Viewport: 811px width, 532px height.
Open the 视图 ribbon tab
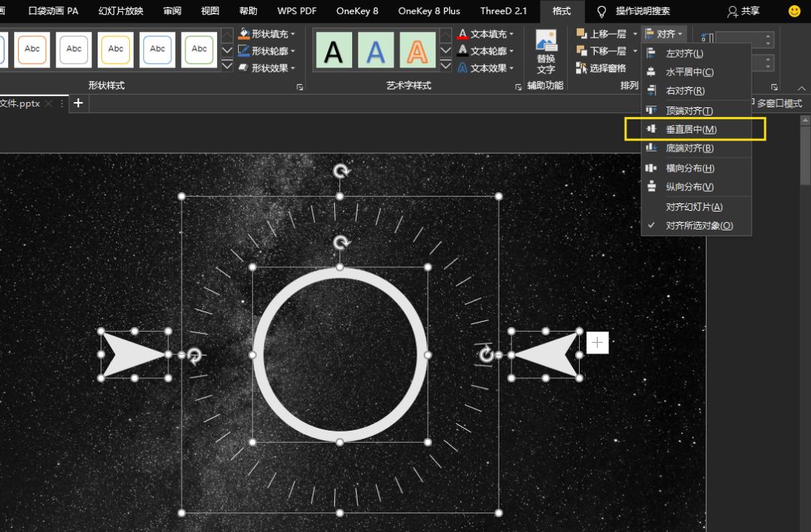[x=210, y=11]
